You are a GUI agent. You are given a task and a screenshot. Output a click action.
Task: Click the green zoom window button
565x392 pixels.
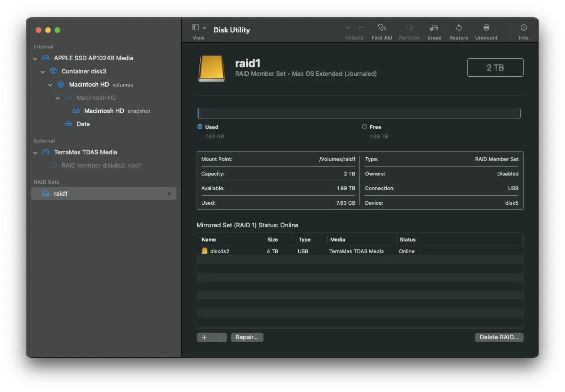click(57, 30)
